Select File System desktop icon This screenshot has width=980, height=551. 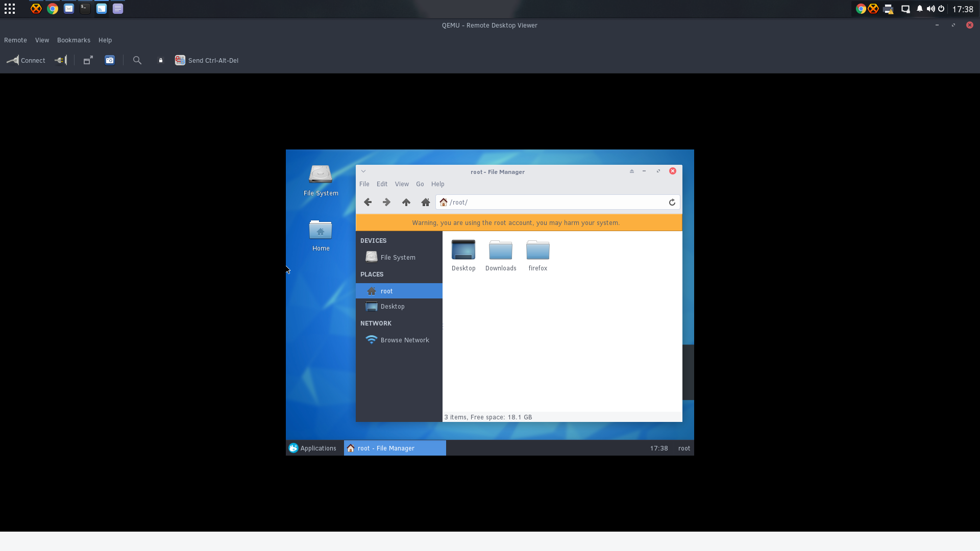(x=321, y=181)
